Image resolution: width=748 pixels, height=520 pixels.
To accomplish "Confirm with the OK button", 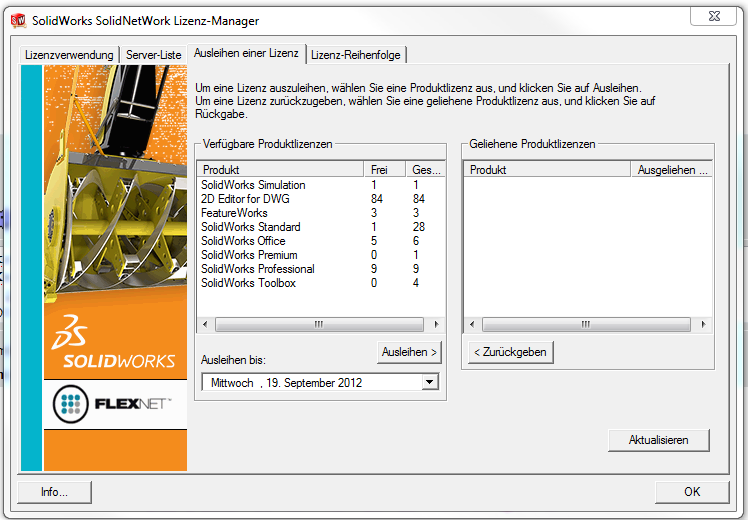I will click(x=692, y=492).
